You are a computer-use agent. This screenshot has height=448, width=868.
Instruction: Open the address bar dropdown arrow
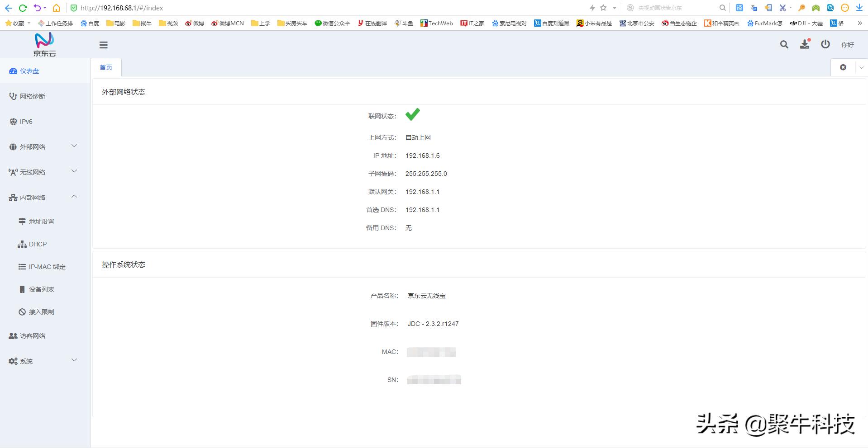point(614,8)
